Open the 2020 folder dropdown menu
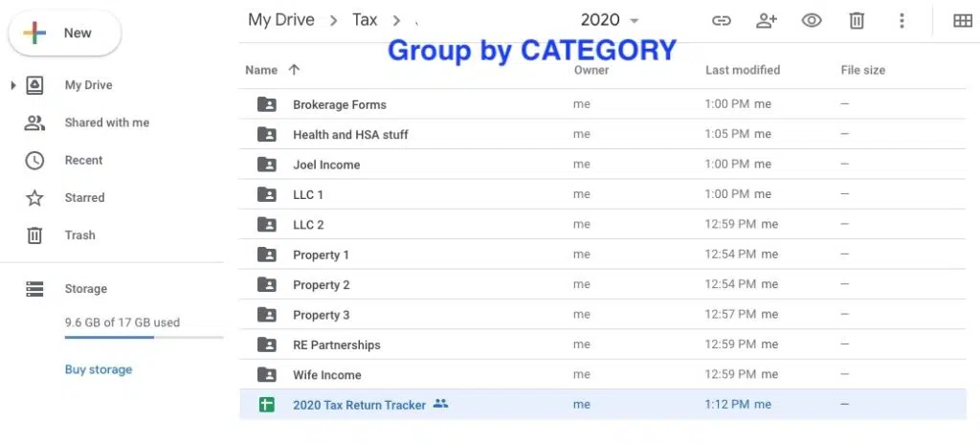The height and width of the screenshot is (444, 980). (635, 21)
